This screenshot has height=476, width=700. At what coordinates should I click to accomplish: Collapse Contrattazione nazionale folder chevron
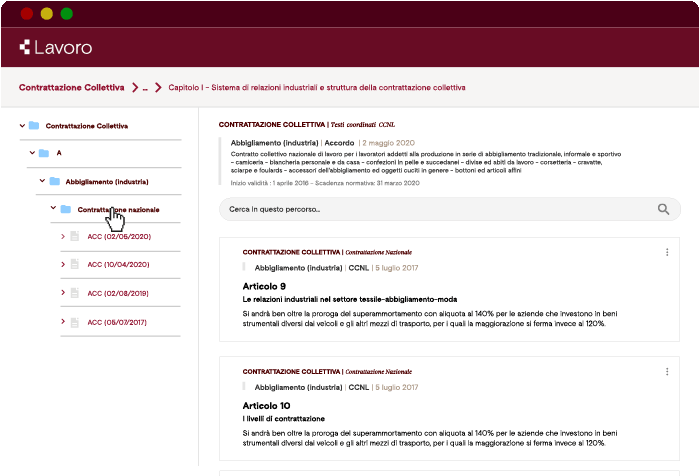pyautogui.click(x=52, y=209)
